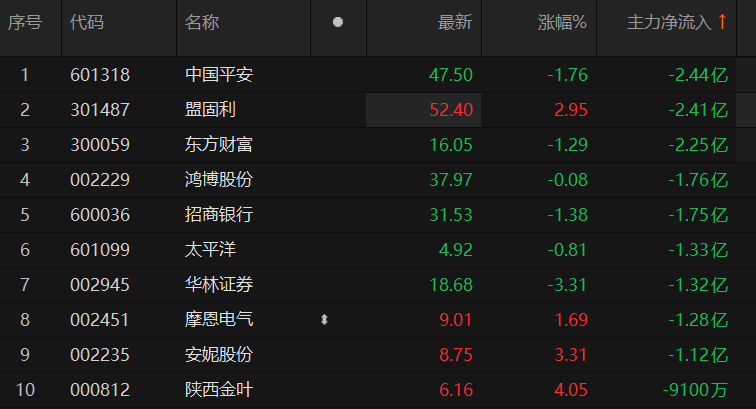The height and width of the screenshot is (409, 756).
Task: Click 陕西金叶 in row ten
Action: (x=219, y=389)
